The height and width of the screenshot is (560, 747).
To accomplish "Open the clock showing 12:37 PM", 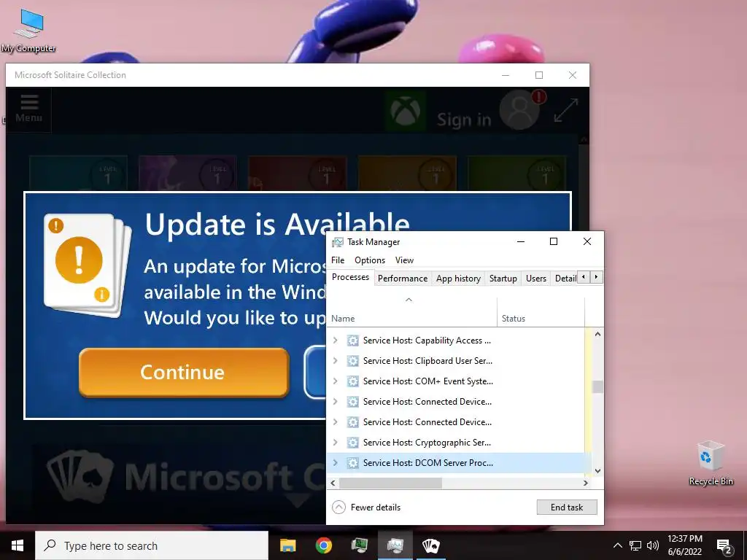I will (x=684, y=545).
